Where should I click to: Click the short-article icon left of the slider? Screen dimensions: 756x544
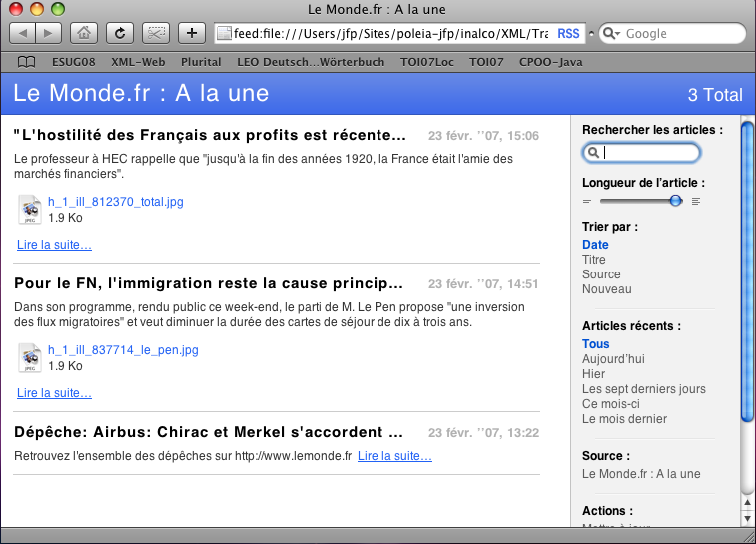click(x=587, y=201)
